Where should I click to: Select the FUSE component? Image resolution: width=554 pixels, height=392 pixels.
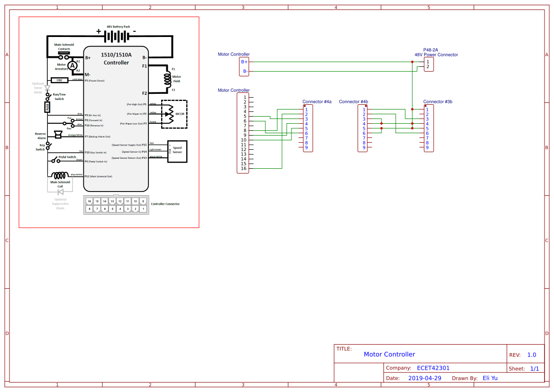[47, 107]
